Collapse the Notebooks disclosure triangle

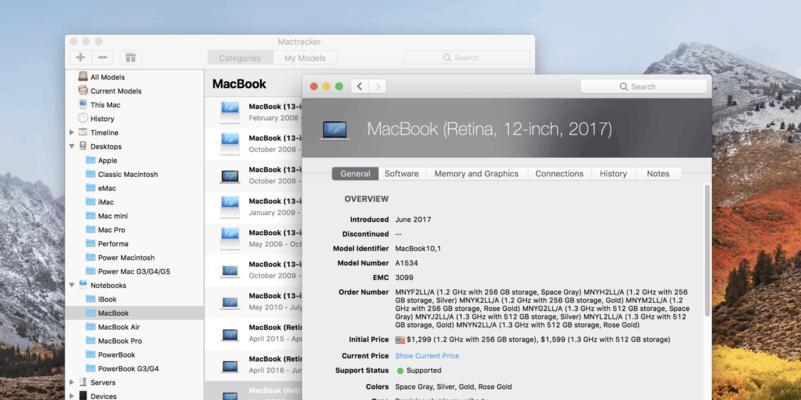click(x=72, y=285)
